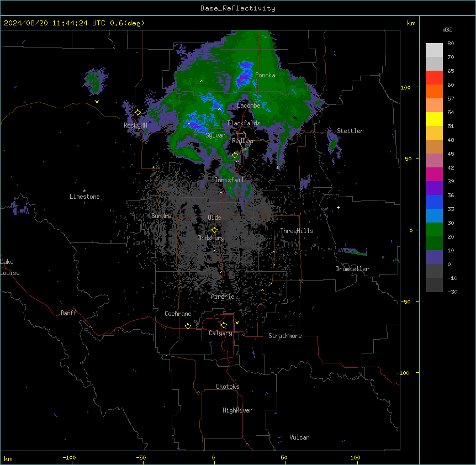Click the ThreeHills label
The width and height of the screenshot is (476, 465).
297,231
